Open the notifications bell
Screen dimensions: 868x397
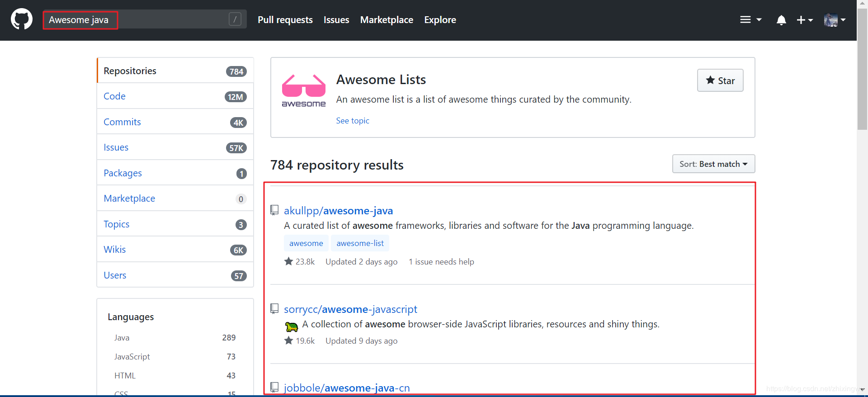click(x=781, y=20)
